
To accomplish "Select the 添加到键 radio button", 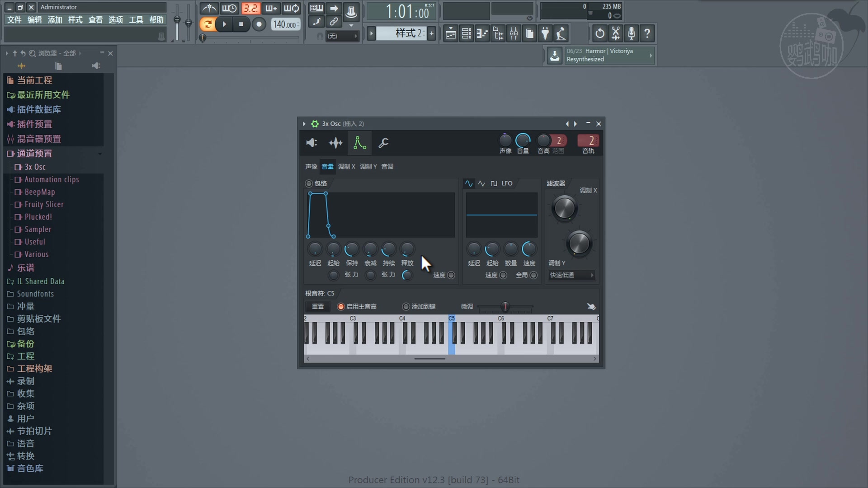I will tap(406, 306).
